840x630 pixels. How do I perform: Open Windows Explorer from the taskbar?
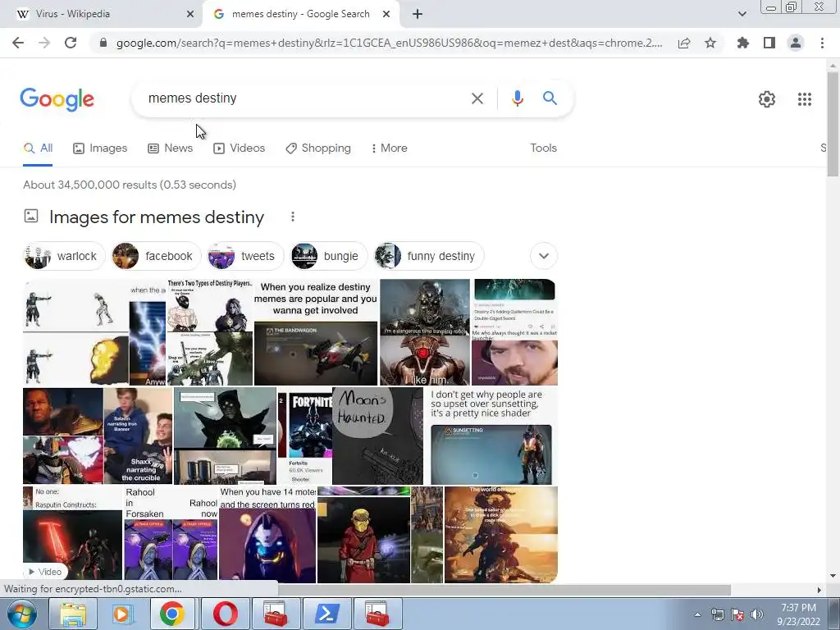(73, 614)
